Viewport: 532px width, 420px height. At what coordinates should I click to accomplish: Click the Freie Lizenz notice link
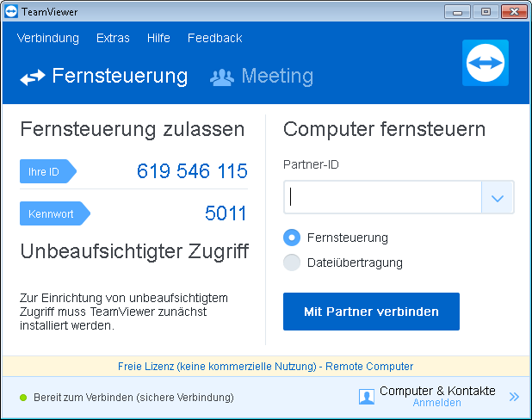[x=266, y=367]
